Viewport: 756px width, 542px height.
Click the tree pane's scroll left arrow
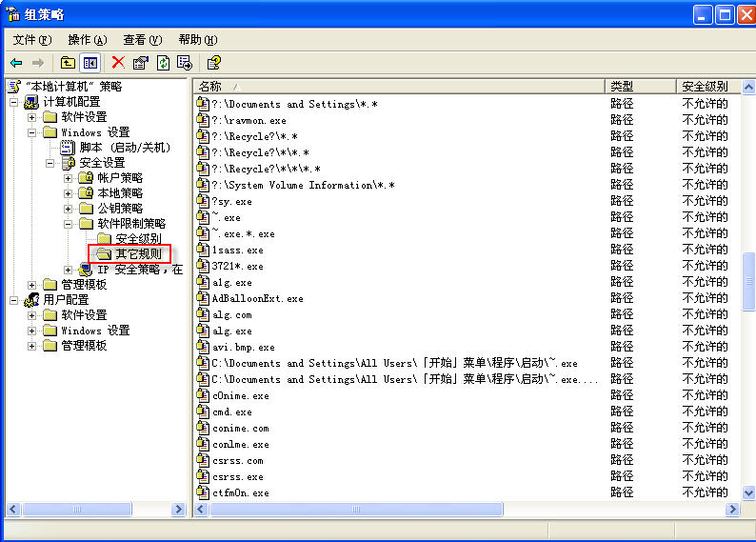pos(13,509)
